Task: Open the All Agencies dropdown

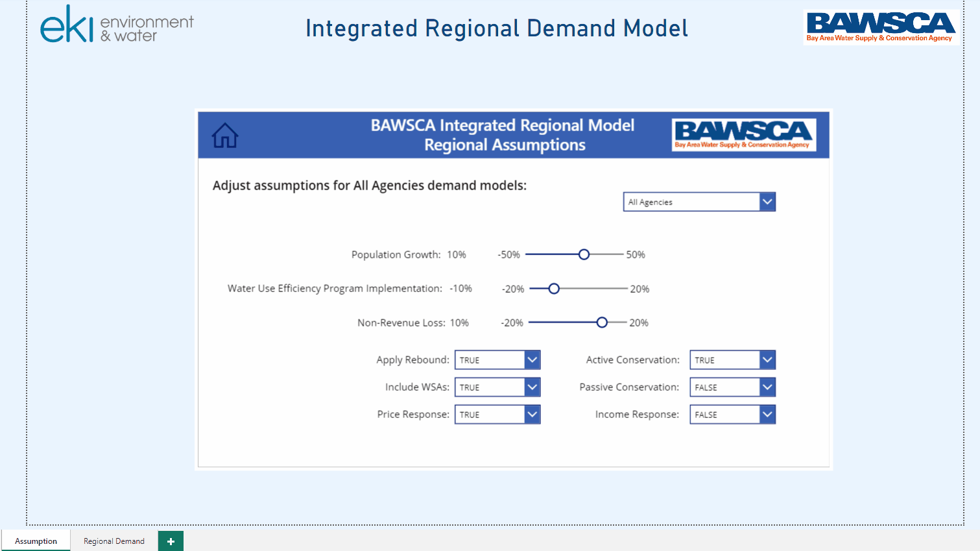Action: 699,202
